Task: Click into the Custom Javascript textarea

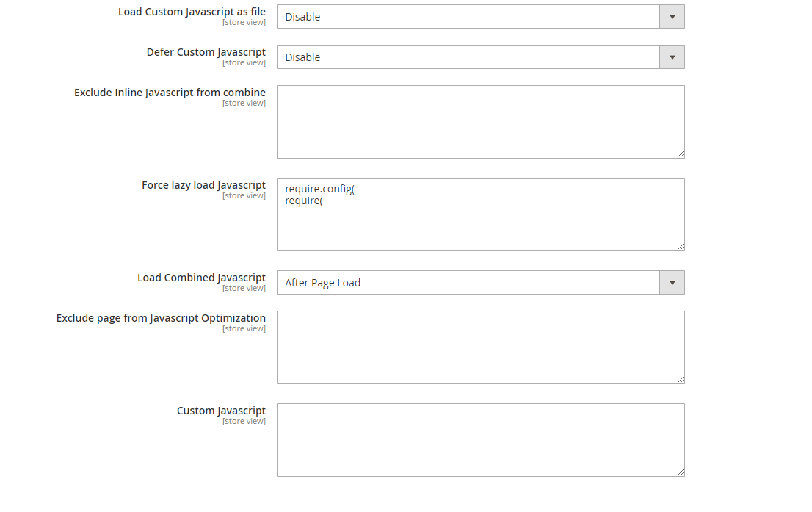Action: point(480,440)
